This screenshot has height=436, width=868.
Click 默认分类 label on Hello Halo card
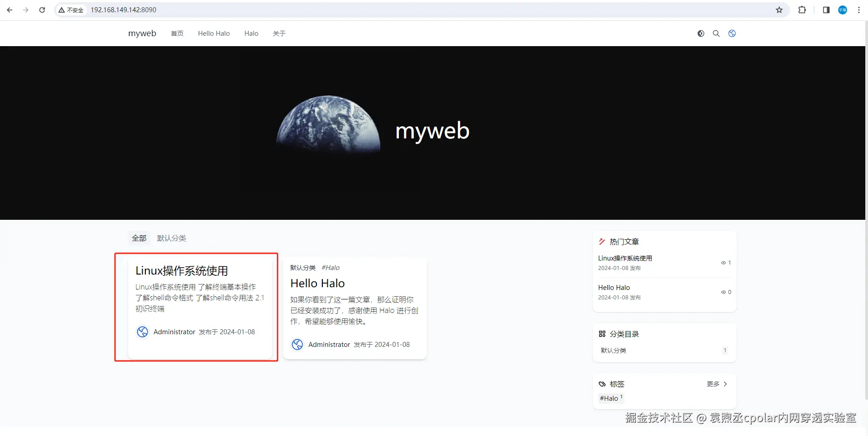point(303,268)
